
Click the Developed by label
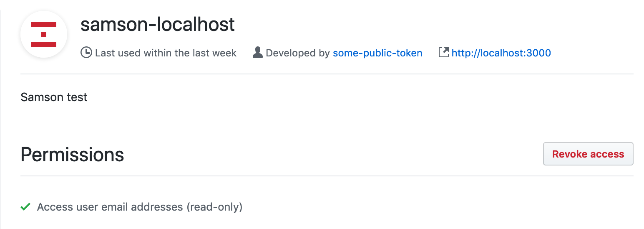pyautogui.click(x=298, y=53)
